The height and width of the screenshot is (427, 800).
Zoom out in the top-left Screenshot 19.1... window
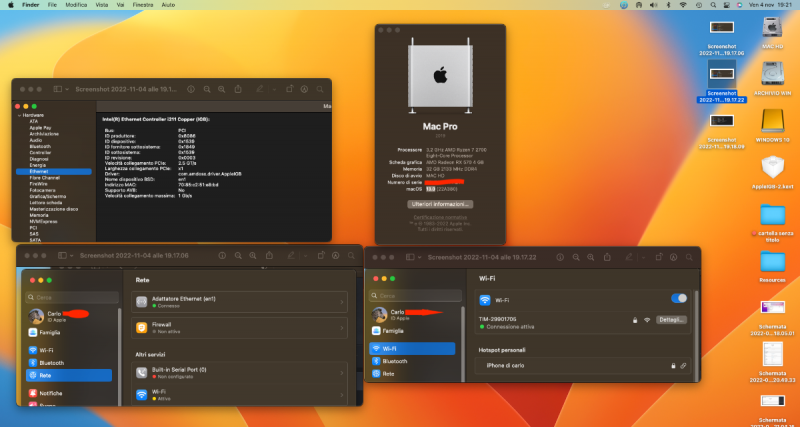207,89
